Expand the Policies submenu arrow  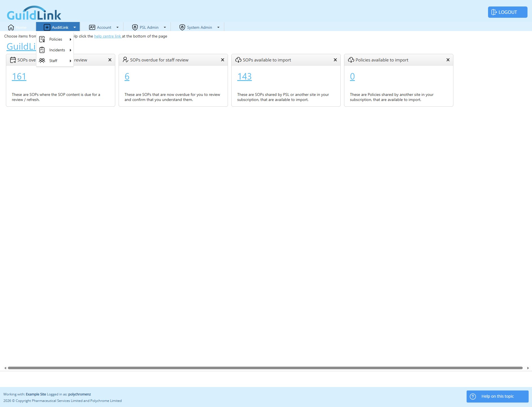click(x=70, y=39)
